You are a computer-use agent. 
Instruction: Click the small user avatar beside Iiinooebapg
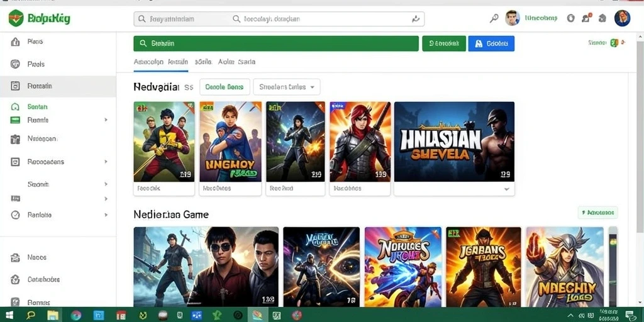click(x=512, y=18)
